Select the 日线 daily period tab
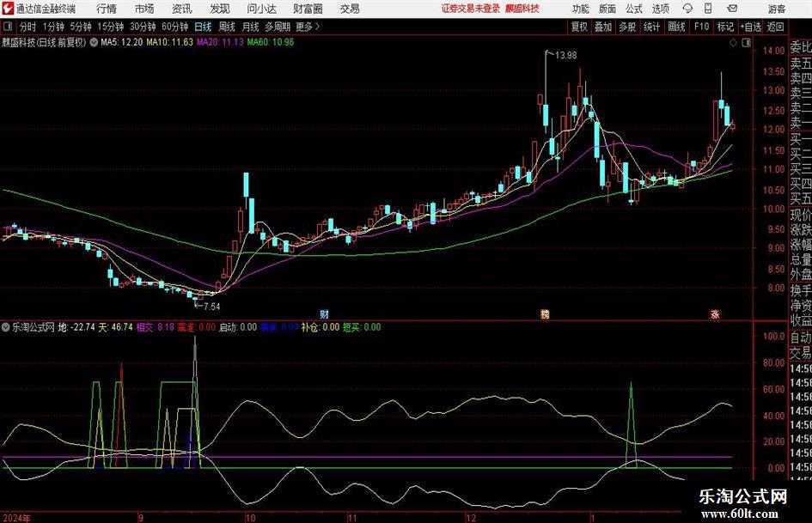Screen dimensions: 812x523 [x=203, y=27]
